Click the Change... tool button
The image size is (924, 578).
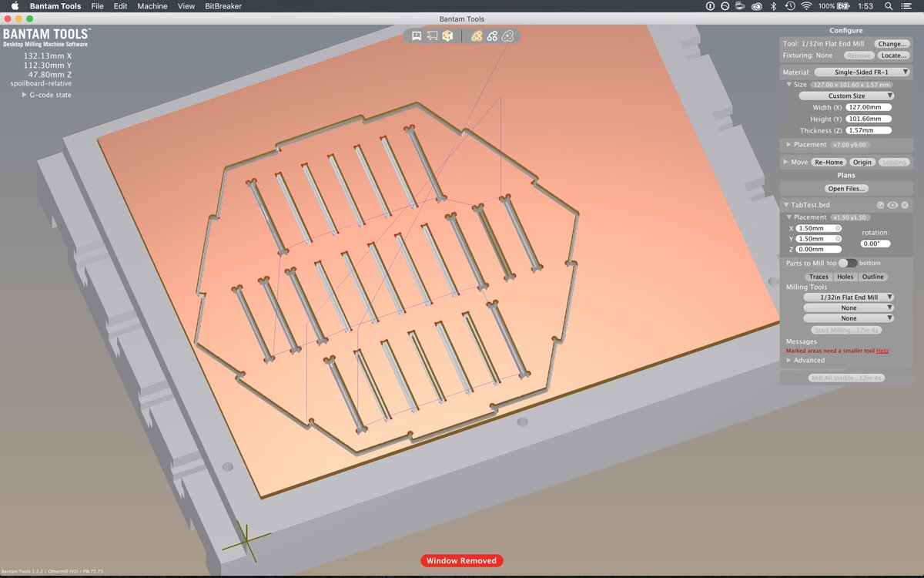[x=892, y=44]
